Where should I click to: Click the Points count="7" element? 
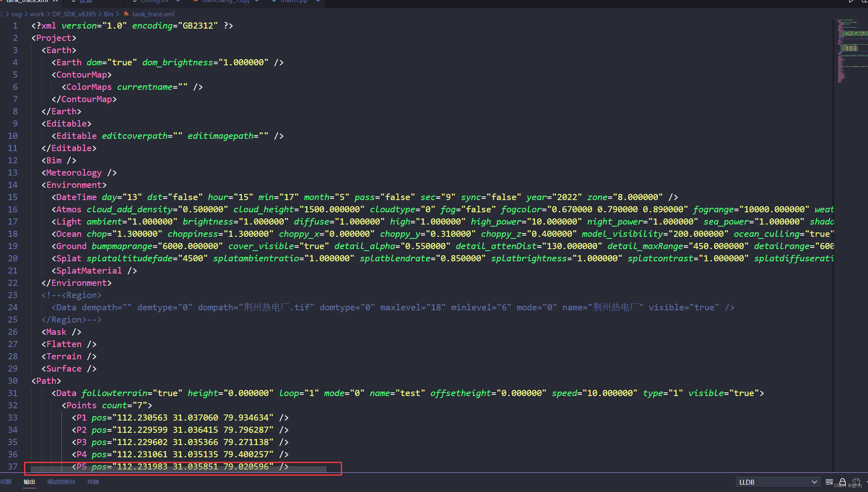107,405
